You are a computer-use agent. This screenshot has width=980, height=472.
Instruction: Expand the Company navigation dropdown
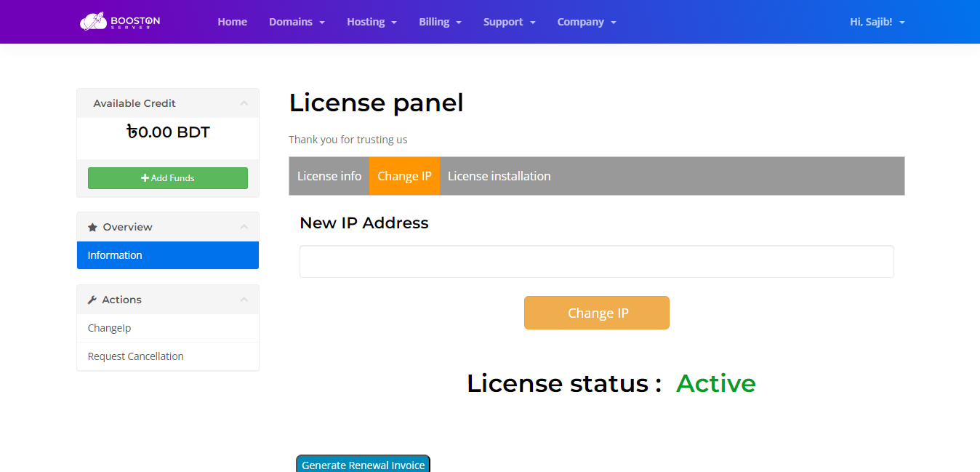[586, 22]
